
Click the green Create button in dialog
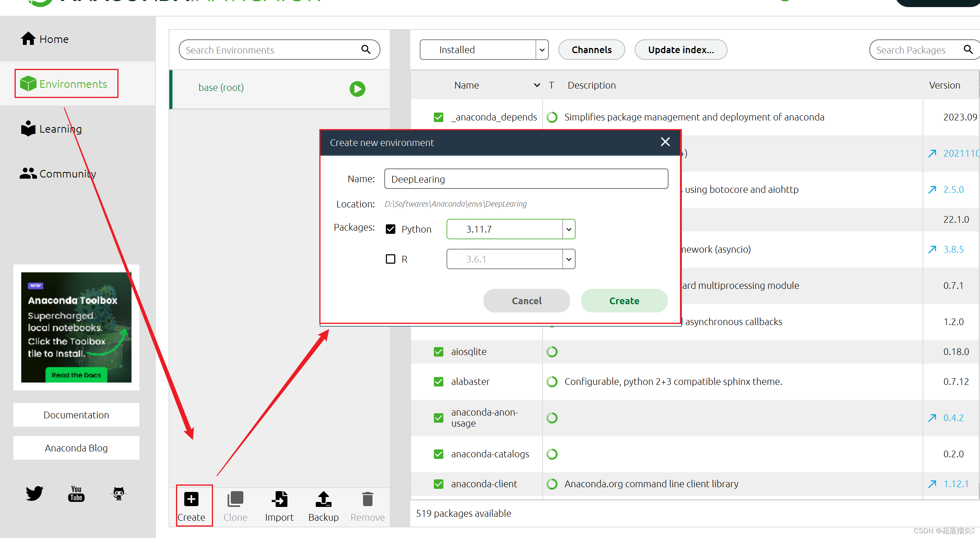(x=624, y=301)
